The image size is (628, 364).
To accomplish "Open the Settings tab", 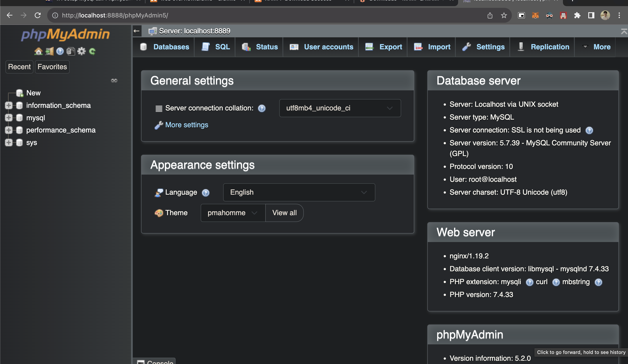I will click(483, 47).
